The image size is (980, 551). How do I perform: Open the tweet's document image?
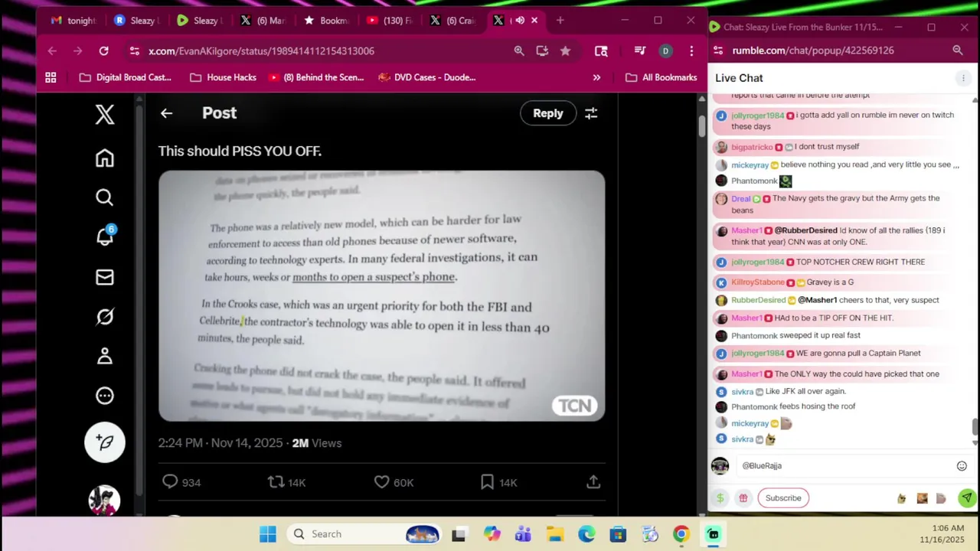click(381, 295)
